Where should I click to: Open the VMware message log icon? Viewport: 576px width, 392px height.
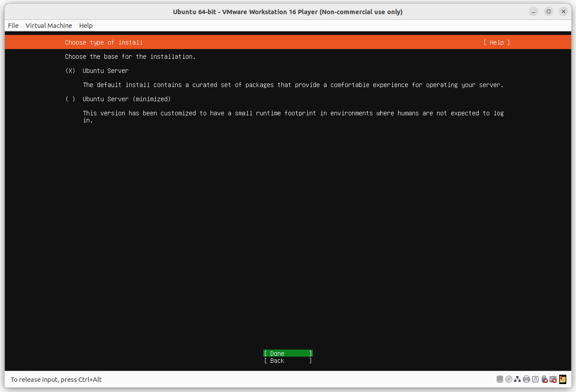[x=562, y=379]
